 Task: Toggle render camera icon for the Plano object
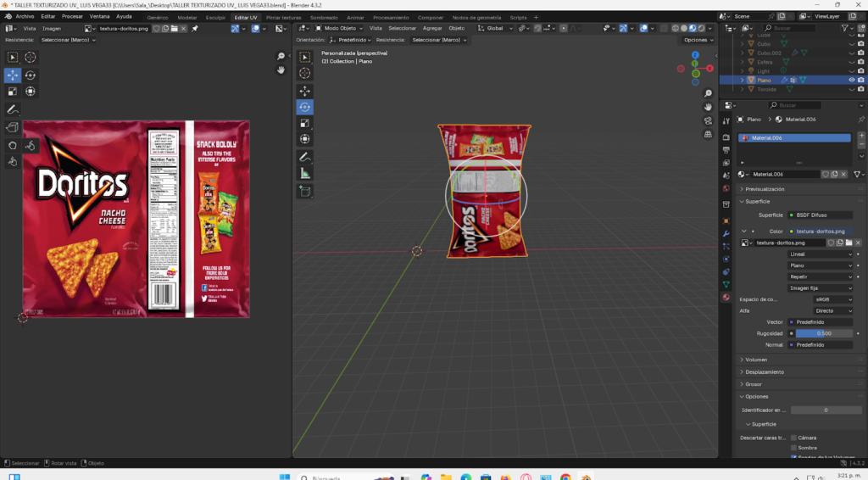point(861,81)
